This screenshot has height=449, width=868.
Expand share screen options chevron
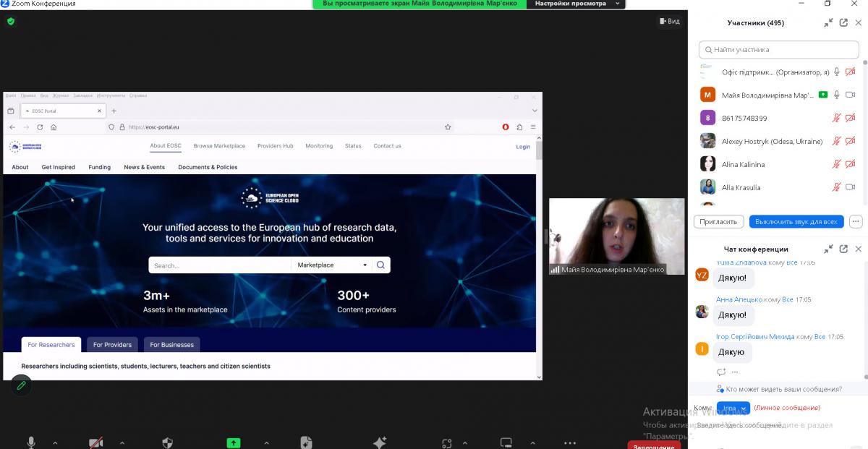(266, 443)
